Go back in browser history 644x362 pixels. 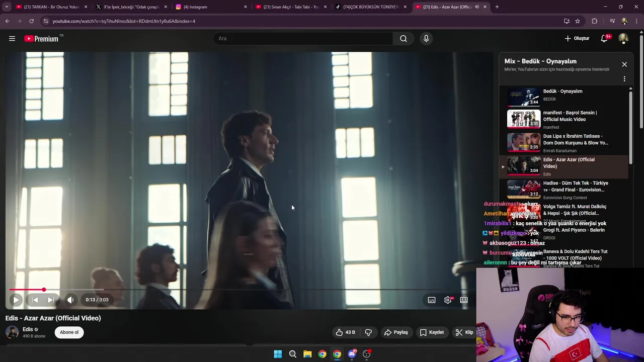pyautogui.click(x=7, y=21)
